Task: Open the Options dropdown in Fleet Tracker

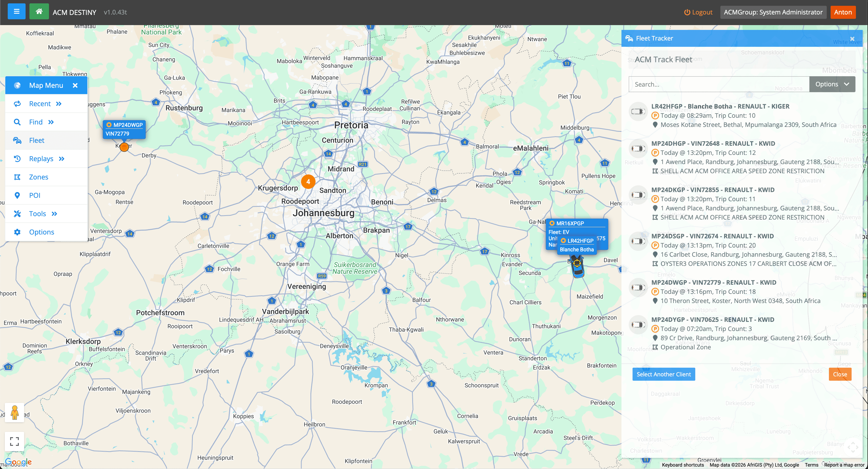Action: click(832, 84)
